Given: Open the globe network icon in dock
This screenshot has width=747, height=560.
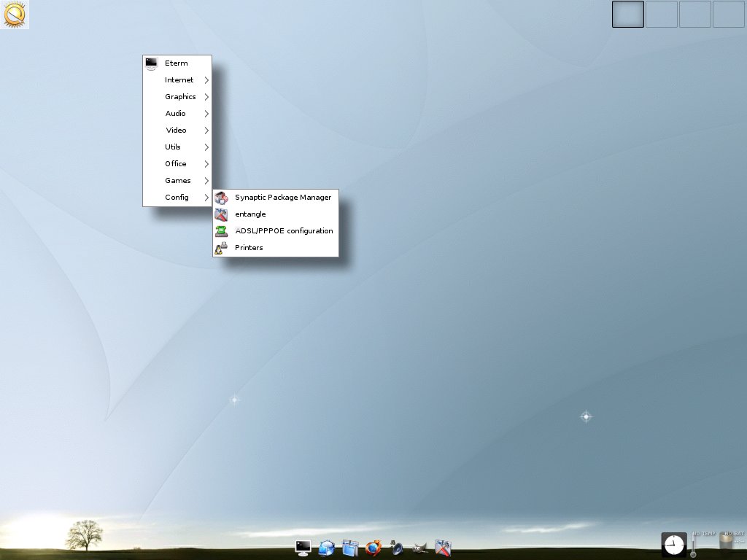Looking at the screenshot, I should pos(327,548).
